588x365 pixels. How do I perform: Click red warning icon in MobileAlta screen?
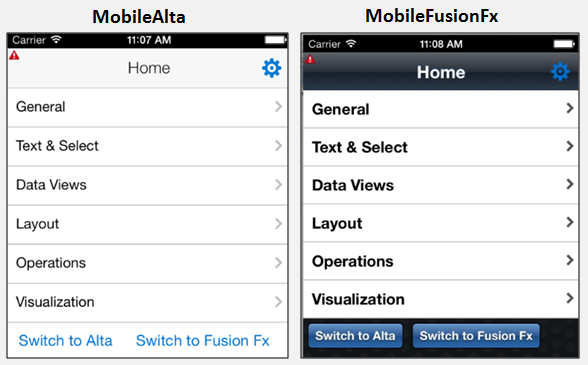click(x=14, y=56)
